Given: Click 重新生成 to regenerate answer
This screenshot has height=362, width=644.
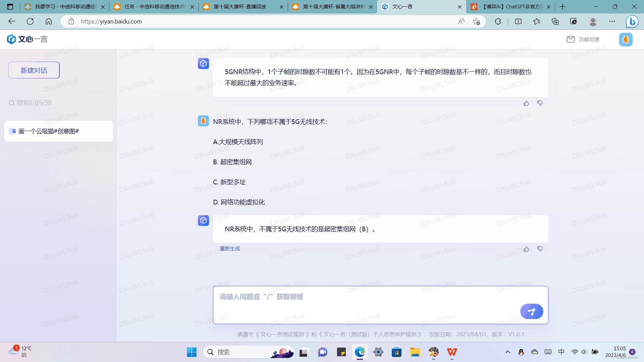Looking at the screenshot, I should coord(230,249).
